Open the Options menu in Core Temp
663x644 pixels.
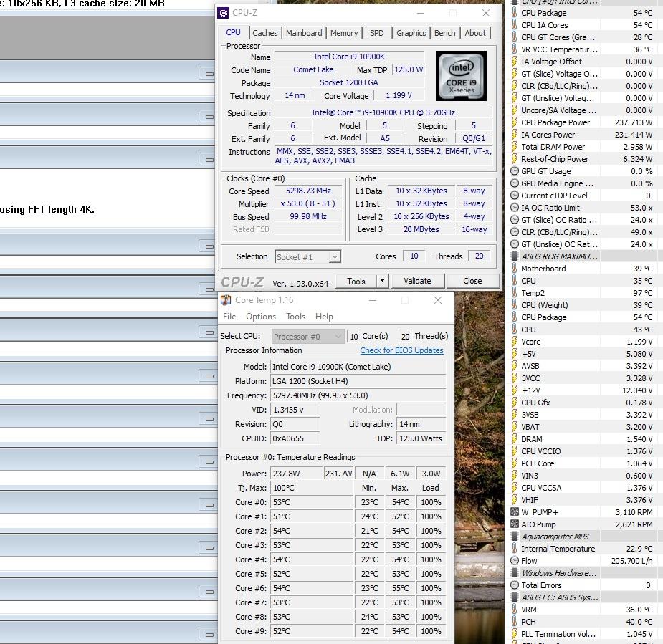click(260, 317)
